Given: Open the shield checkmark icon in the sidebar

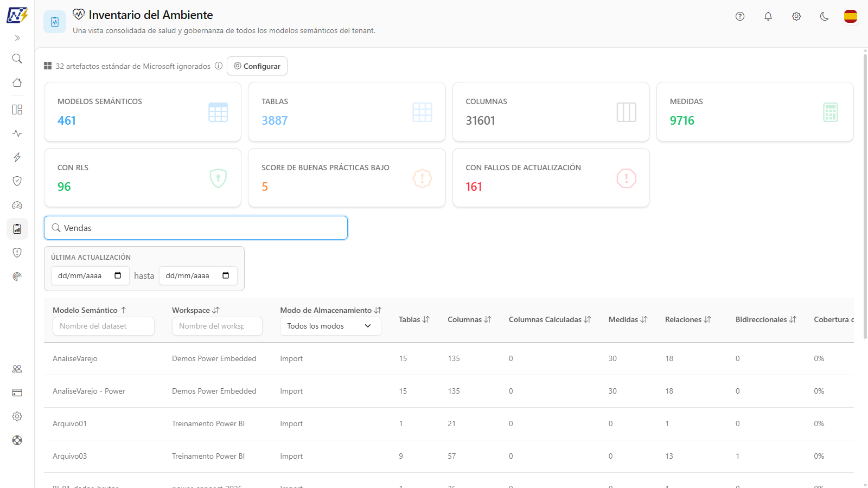Looking at the screenshot, I should pyautogui.click(x=17, y=181).
